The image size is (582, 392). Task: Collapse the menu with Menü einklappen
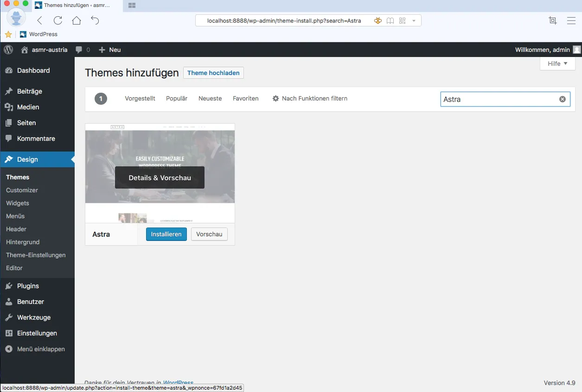coord(37,349)
